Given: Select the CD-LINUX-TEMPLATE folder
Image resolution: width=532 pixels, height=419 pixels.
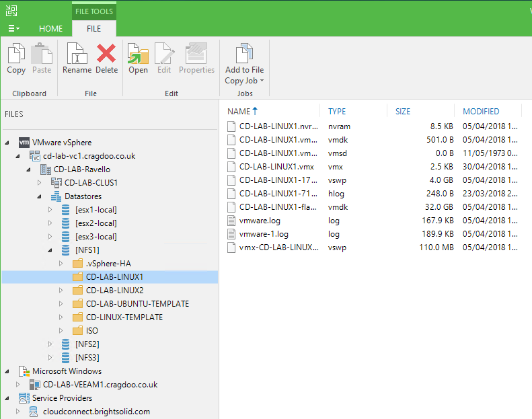Looking at the screenshot, I should pyautogui.click(x=124, y=317).
